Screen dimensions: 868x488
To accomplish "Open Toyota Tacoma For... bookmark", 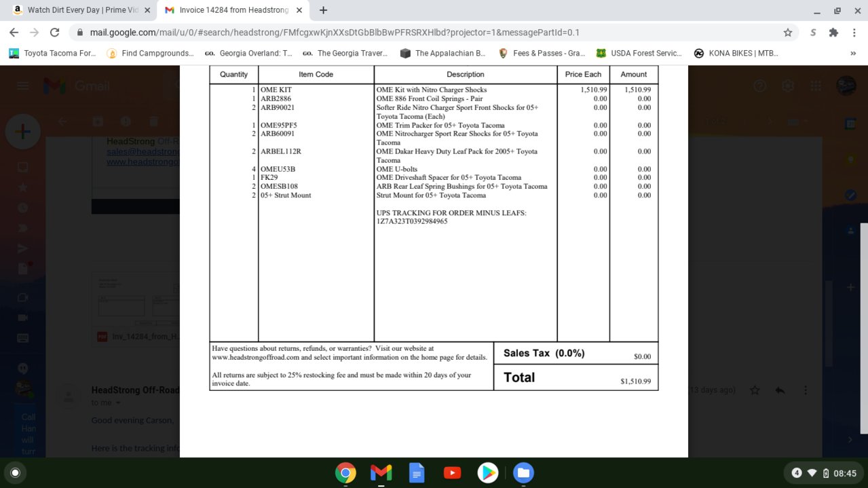I will [53, 53].
